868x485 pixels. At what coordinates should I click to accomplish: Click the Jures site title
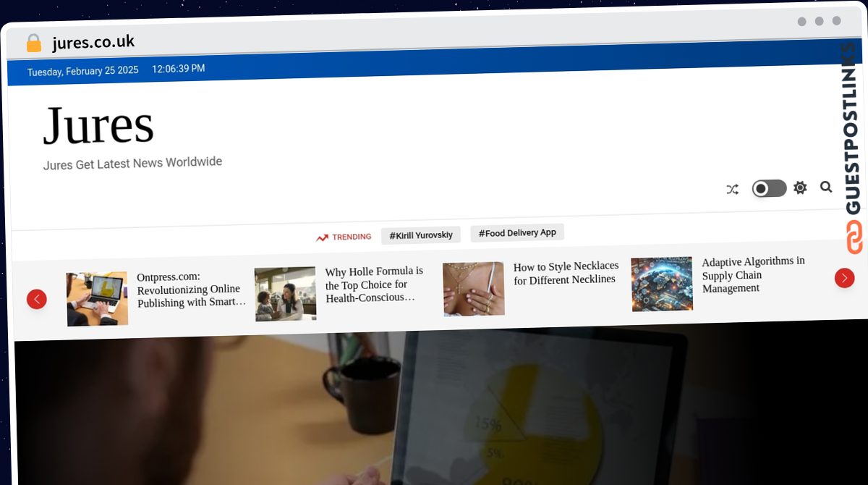pyautogui.click(x=98, y=125)
